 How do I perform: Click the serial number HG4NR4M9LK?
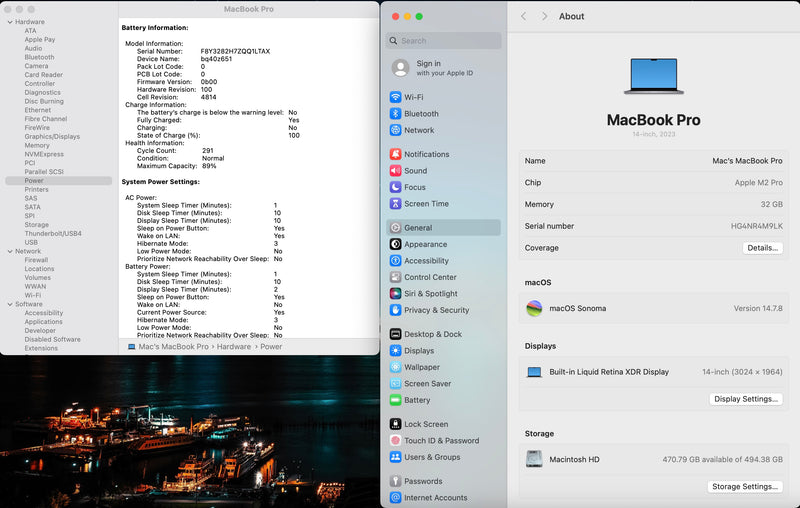[756, 226]
